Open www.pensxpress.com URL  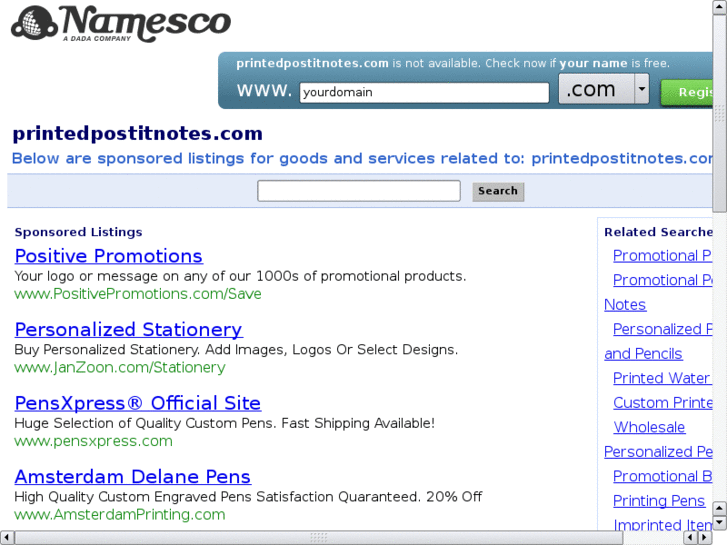click(93, 441)
